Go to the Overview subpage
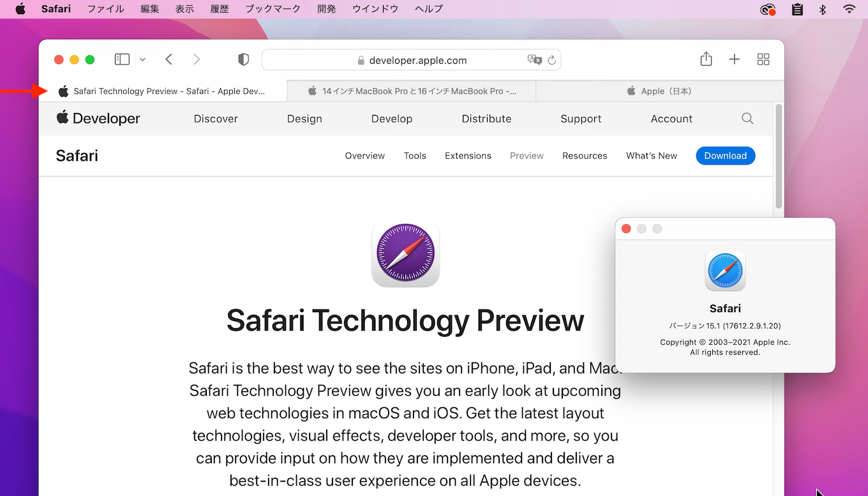Viewport: 868px width, 496px height. 364,156
